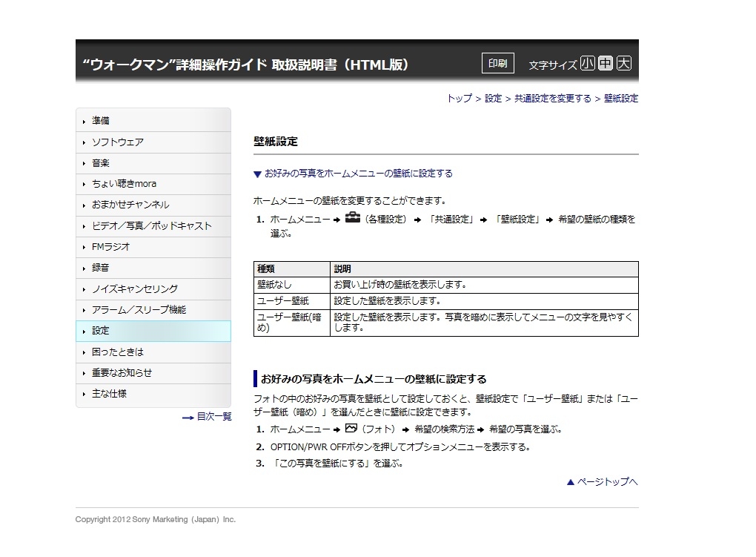Open アラーム/スリープ機能 sidebar item
756x557 pixels.
pyautogui.click(x=139, y=310)
